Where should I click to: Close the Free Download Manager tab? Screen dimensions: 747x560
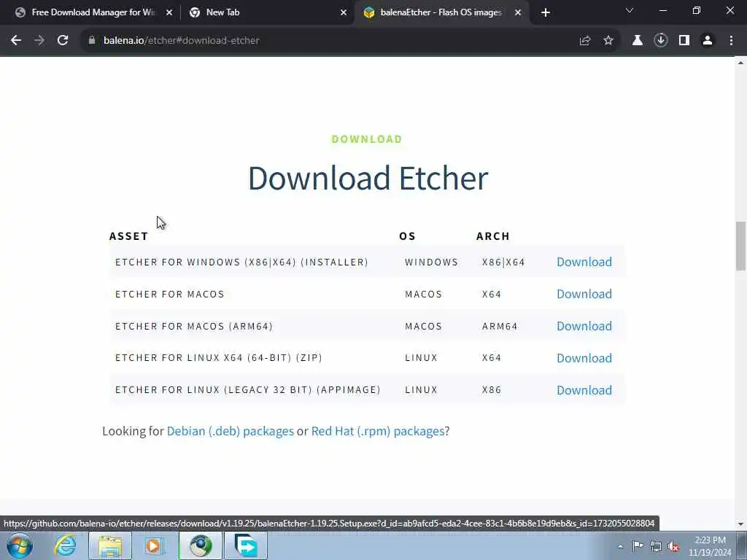coord(169,12)
